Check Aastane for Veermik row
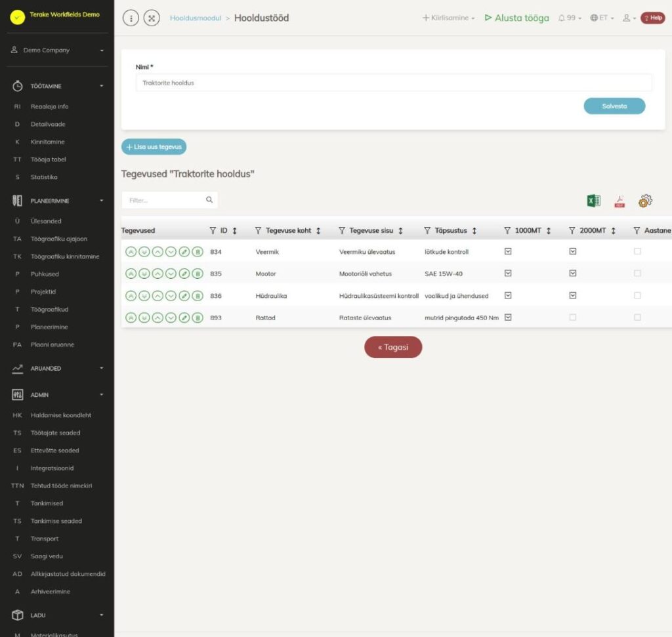 637,251
